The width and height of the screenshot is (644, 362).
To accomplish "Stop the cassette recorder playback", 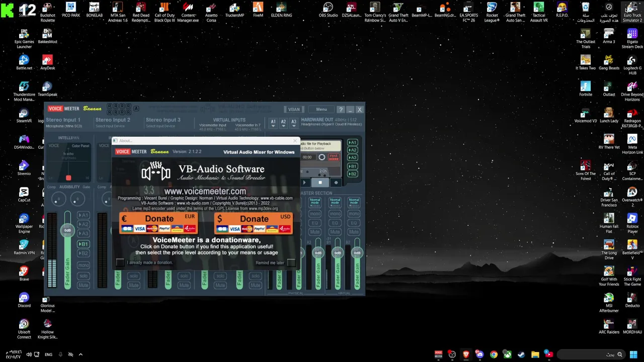I will [x=320, y=183].
